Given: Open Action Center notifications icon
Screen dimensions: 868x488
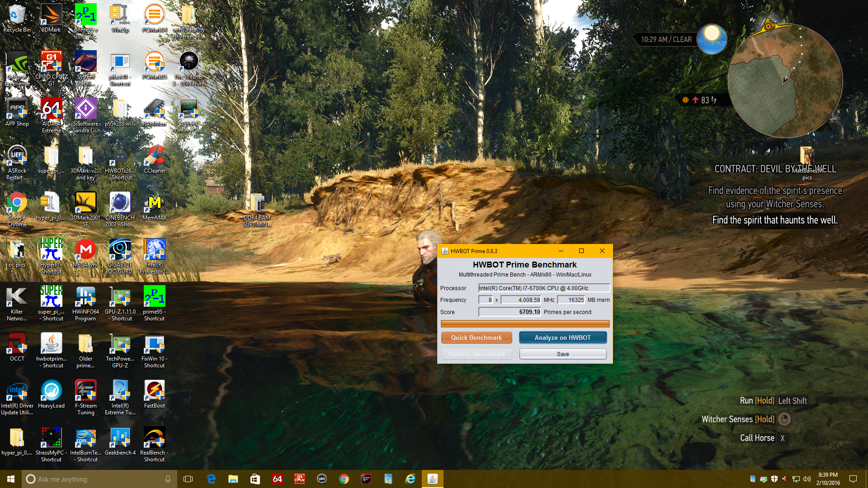Looking at the screenshot, I should tap(853, 479).
